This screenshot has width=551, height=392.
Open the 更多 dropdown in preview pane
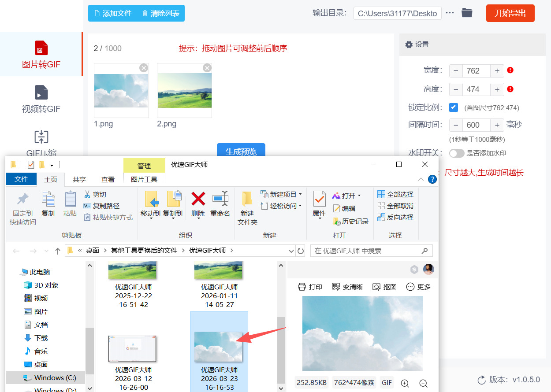418,286
